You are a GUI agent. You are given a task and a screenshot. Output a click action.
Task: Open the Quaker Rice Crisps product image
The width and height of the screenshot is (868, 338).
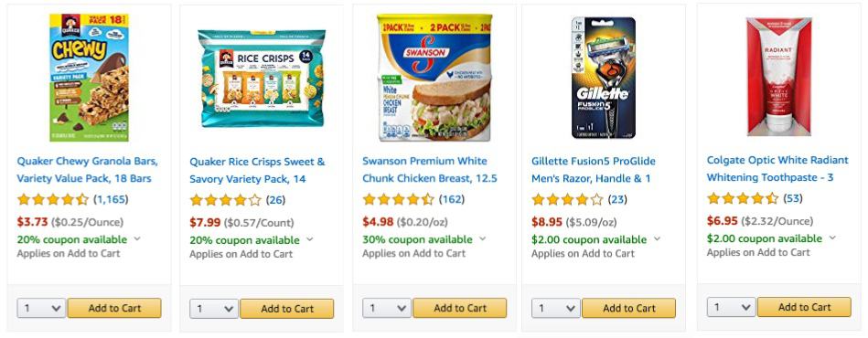pyautogui.click(x=262, y=78)
